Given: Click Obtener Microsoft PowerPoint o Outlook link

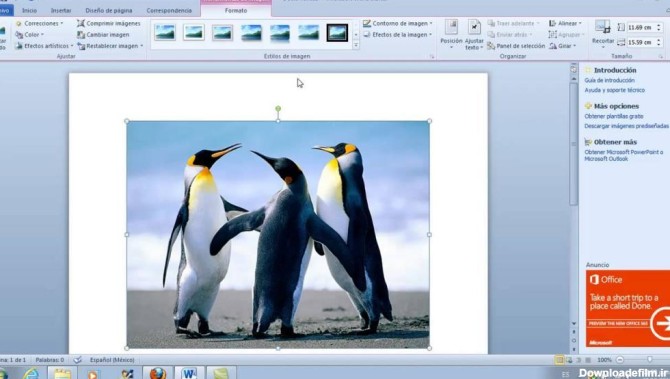Looking at the screenshot, I should pyautogui.click(x=623, y=156).
